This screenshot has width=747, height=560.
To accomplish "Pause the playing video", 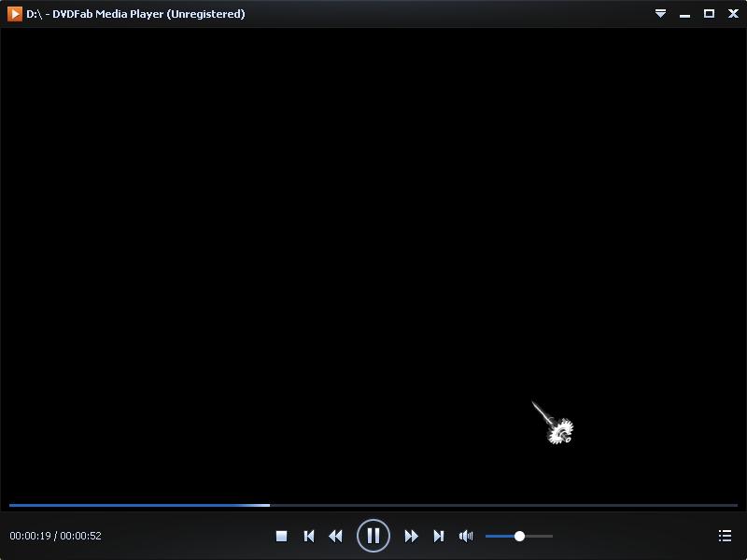I will [373, 536].
